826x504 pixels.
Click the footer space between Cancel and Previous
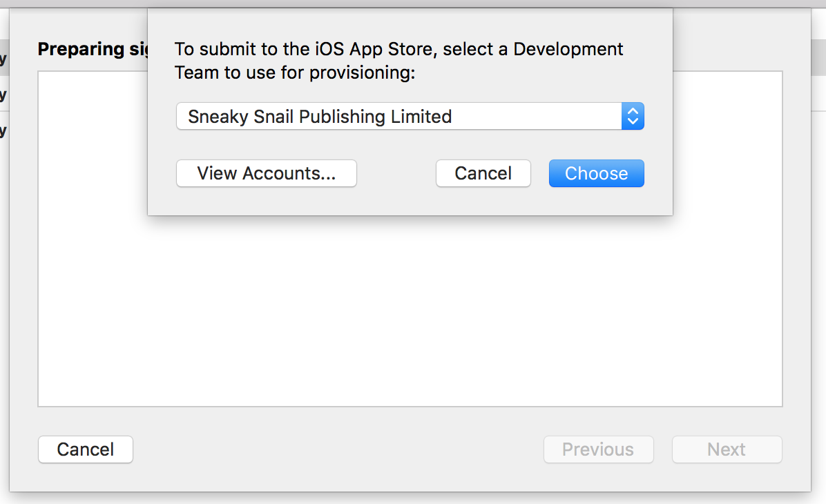337,449
